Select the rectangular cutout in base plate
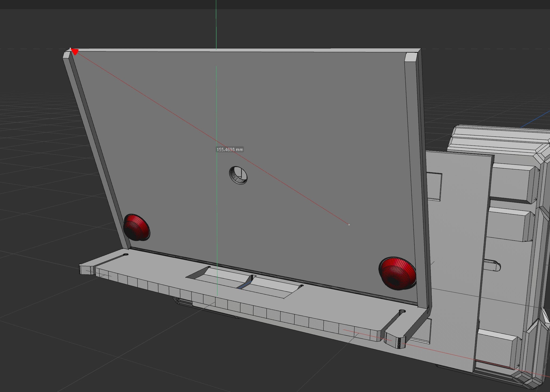This screenshot has width=550, height=392. click(x=245, y=282)
